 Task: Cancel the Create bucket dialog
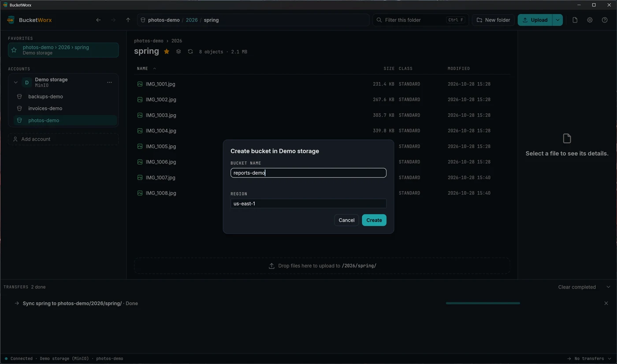[x=346, y=220]
